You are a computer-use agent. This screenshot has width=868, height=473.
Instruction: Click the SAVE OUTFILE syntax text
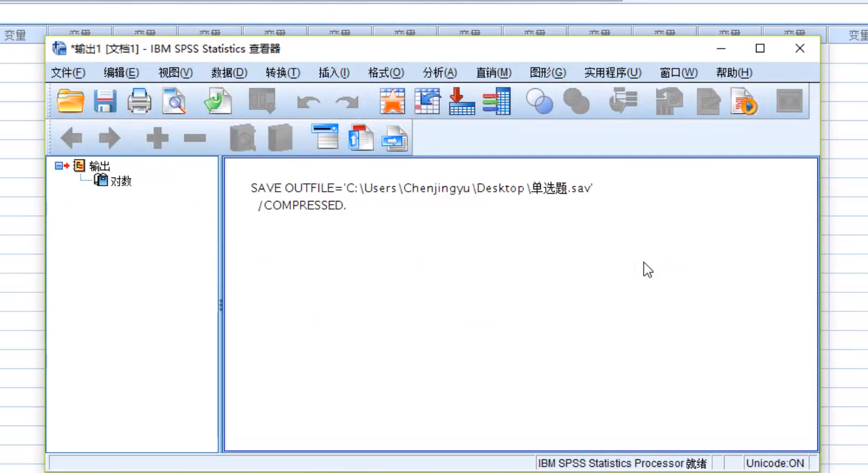[421, 188]
